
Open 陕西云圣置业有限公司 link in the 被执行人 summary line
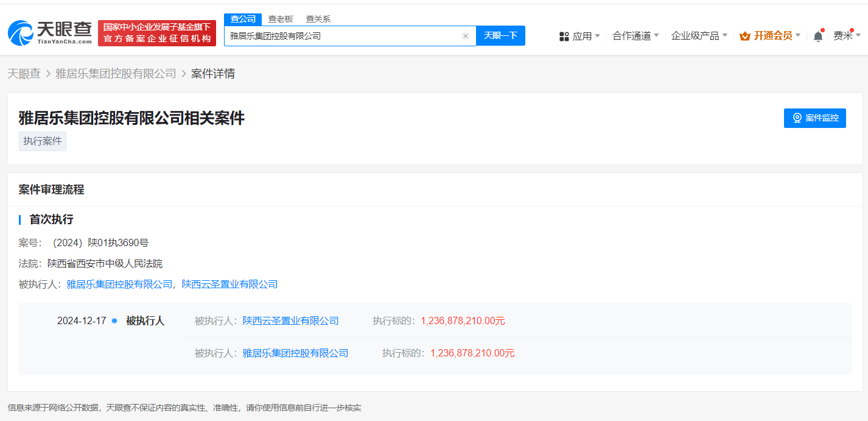click(229, 284)
